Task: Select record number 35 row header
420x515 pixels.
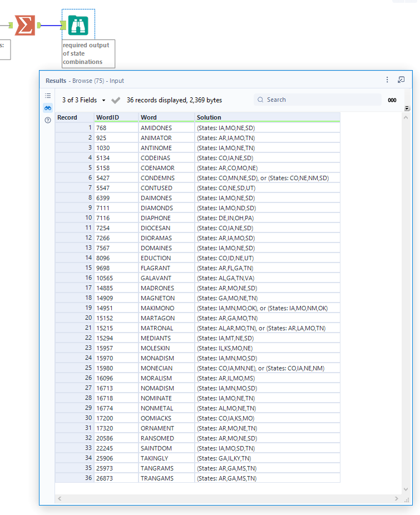Action: pos(75,468)
